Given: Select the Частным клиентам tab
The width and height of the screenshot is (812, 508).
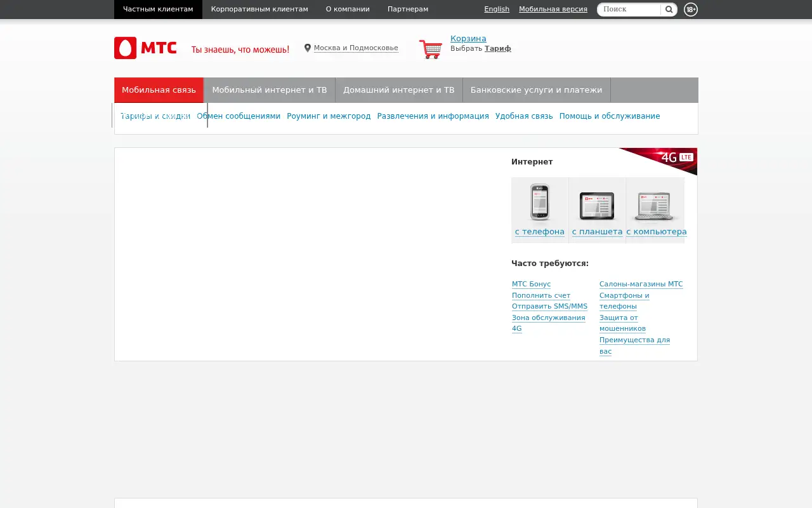Looking at the screenshot, I should pos(158,10).
